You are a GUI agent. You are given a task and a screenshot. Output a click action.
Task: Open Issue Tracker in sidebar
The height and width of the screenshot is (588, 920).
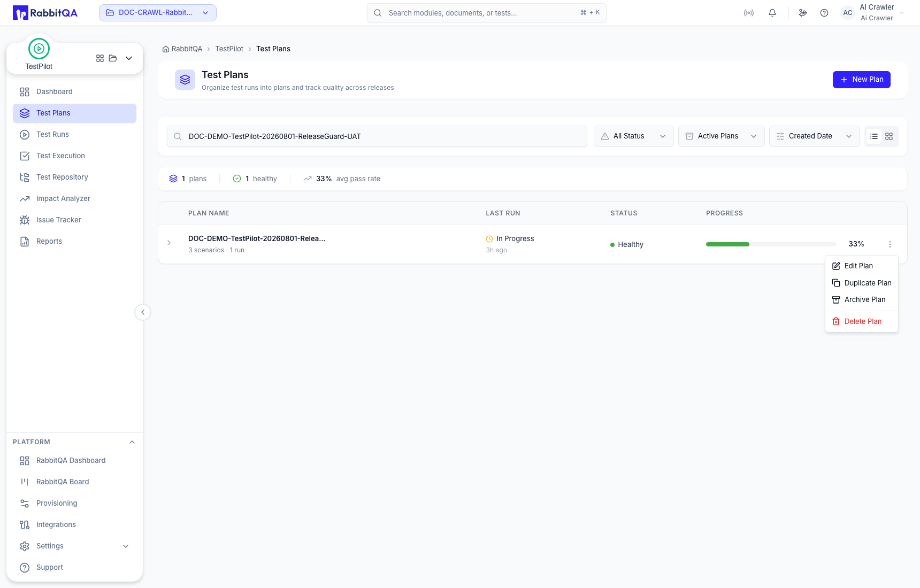pyautogui.click(x=74, y=220)
